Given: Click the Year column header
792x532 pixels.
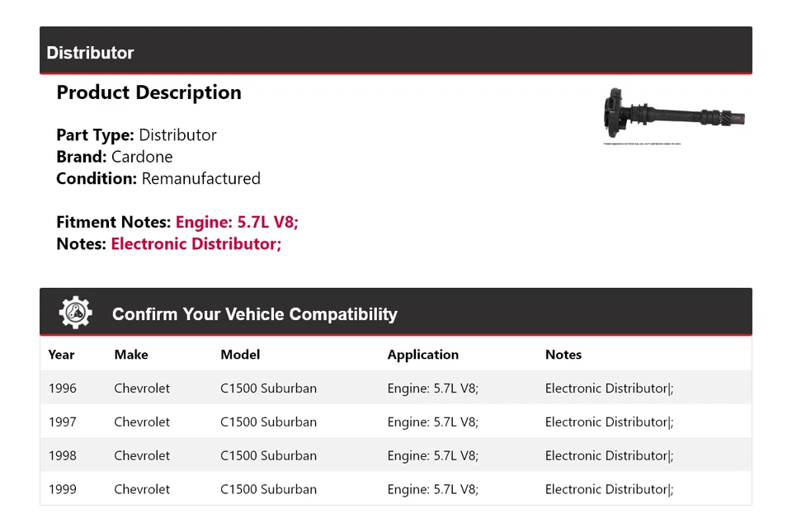Looking at the screenshot, I should 61,355.
